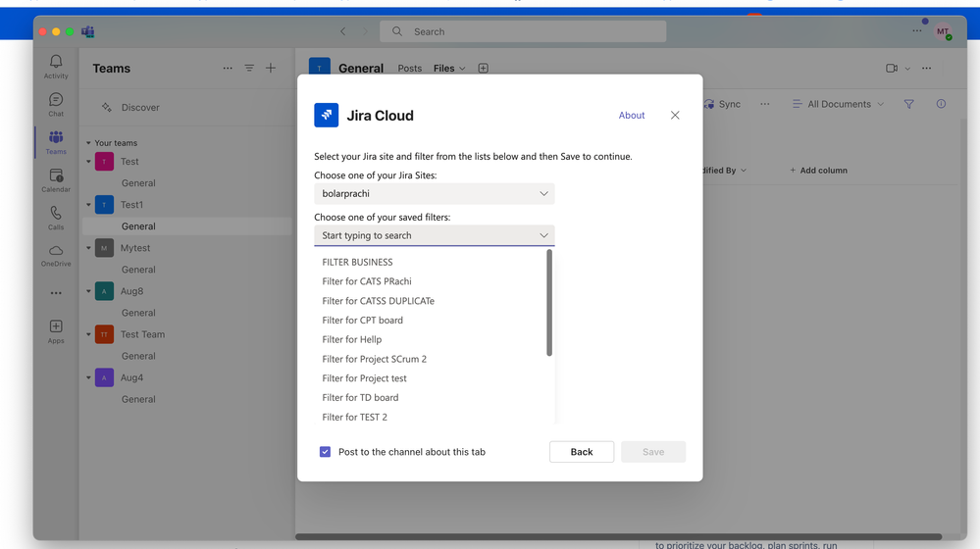Click the filter funnel icon
The image size is (980, 549).
pyautogui.click(x=908, y=104)
